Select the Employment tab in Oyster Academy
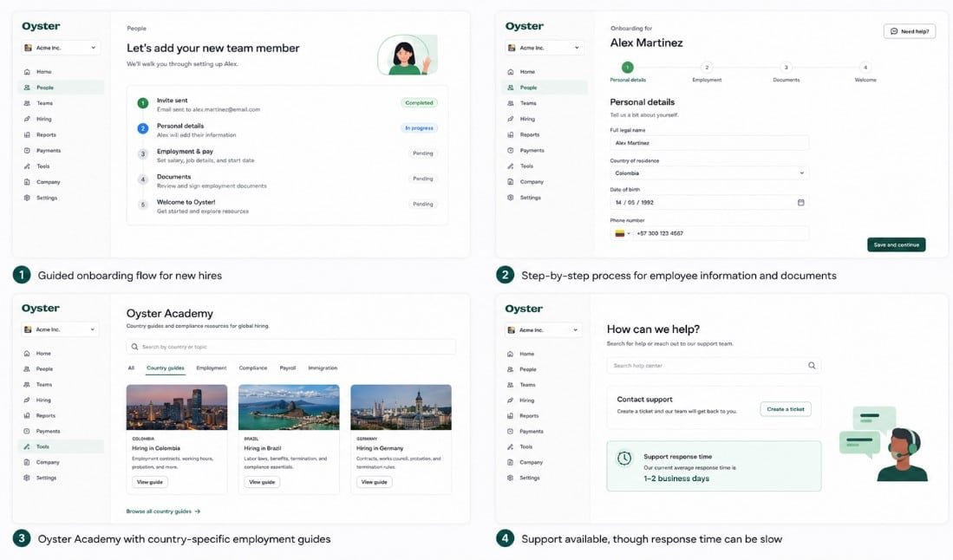Screen dimensions: 953x560 coord(211,368)
